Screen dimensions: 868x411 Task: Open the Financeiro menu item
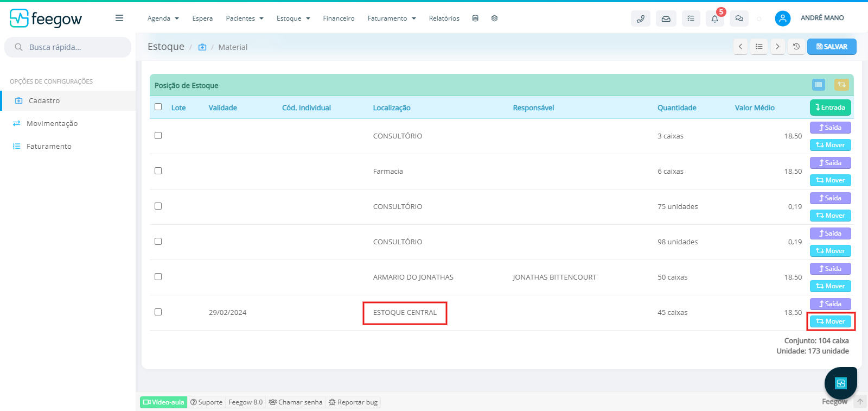pyautogui.click(x=339, y=18)
